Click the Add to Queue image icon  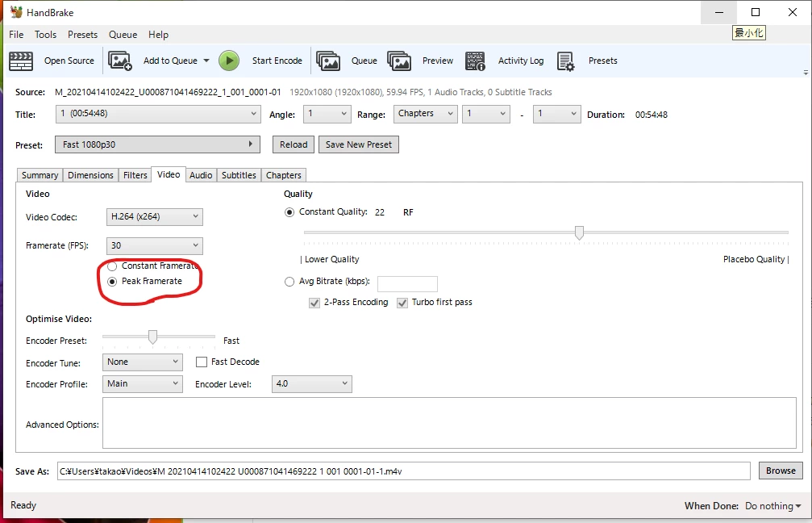click(x=119, y=61)
